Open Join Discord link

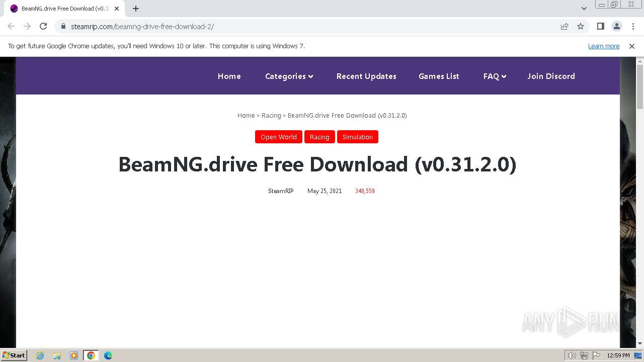[551, 76]
